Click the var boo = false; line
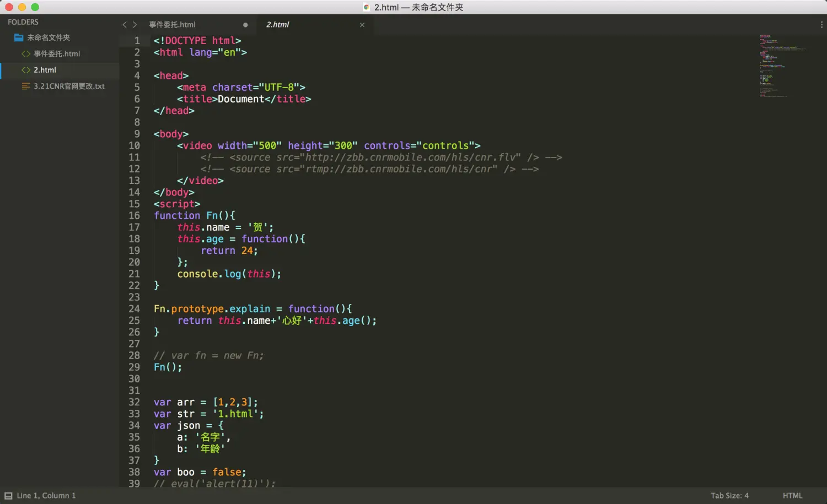Screen dimensions: 827x504 click(200, 472)
